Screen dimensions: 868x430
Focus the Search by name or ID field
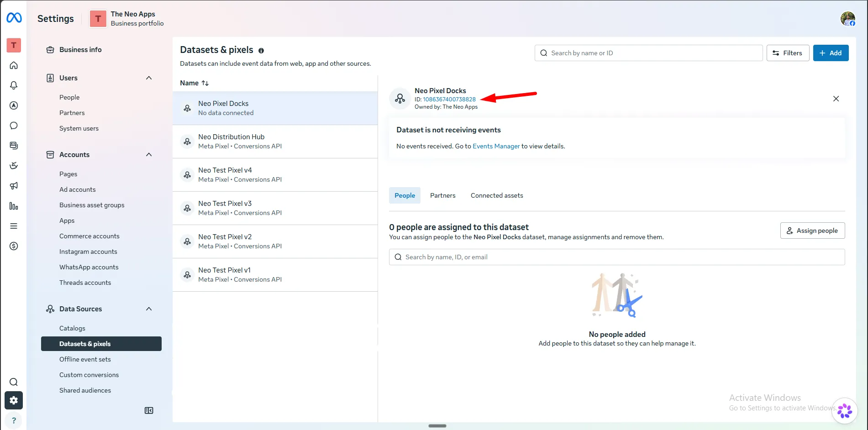point(648,53)
